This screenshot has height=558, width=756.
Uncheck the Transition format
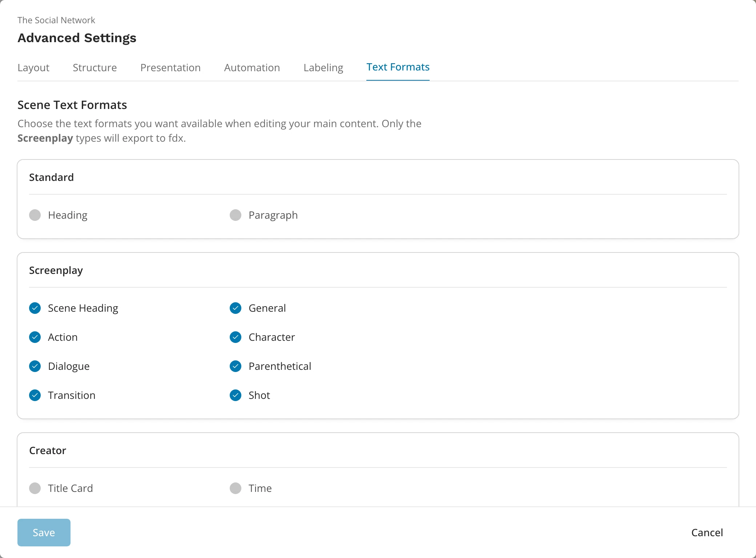tap(35, 395)
